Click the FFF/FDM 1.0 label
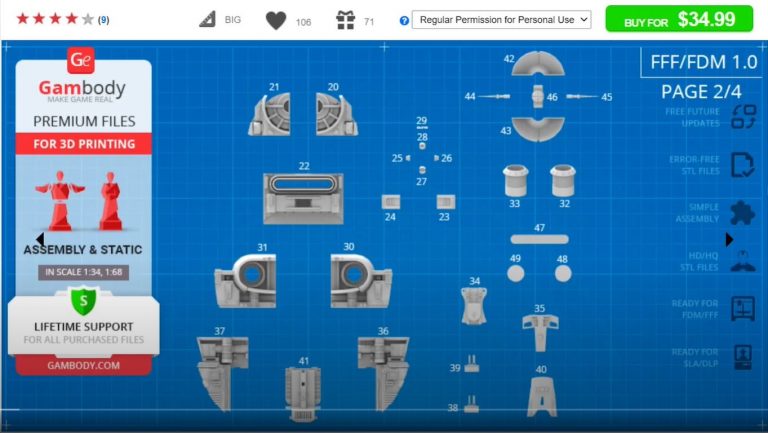The width and height of the screenshot is (768, 433). (x=703, y=62)
